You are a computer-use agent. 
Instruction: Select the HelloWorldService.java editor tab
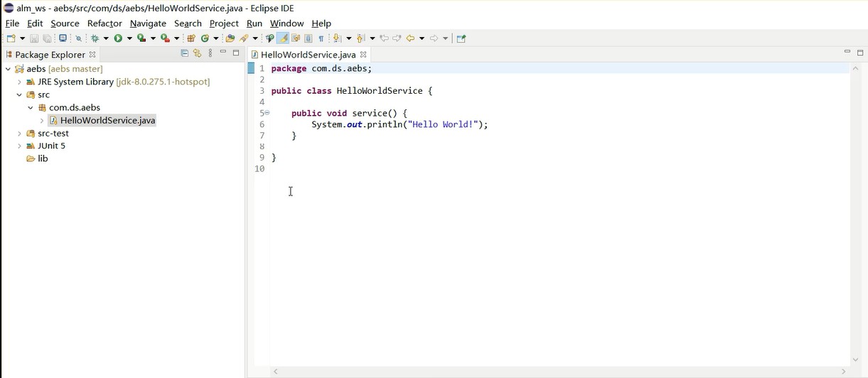308,55
